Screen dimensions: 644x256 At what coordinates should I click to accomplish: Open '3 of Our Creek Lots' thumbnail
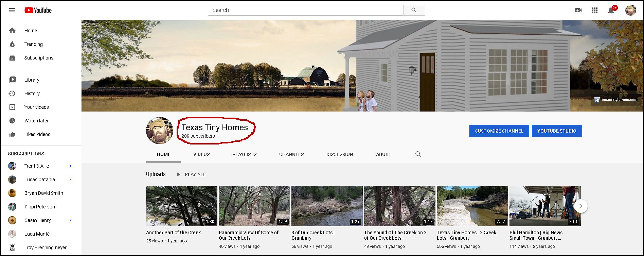click(327, 206)
